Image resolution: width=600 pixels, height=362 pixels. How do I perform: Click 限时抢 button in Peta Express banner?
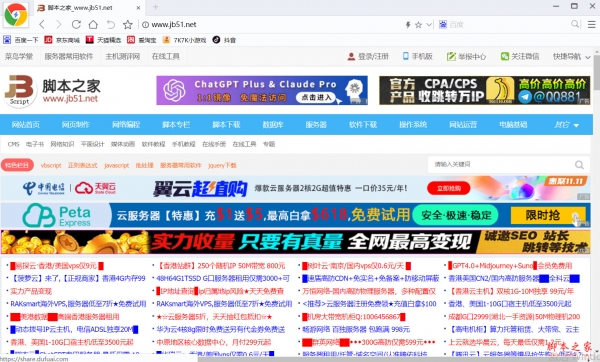(548, 215)
